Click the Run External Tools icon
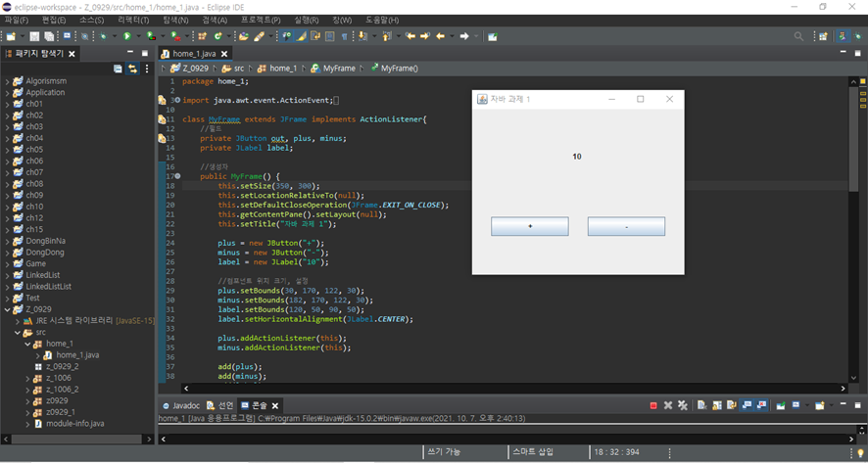The width and height of the screenshot is (868, 463). point(175,36)
